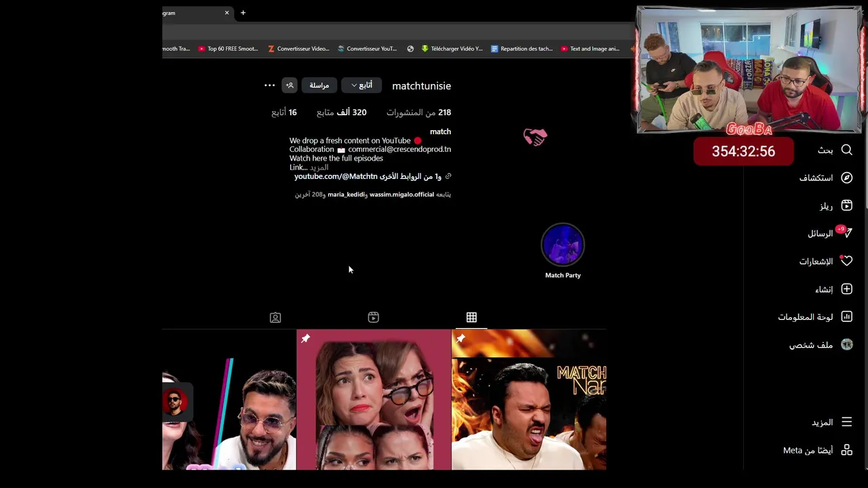Open Convertisseur Video bookmark
The height and width of the screenshot is (488, 868).
(298, 49)
